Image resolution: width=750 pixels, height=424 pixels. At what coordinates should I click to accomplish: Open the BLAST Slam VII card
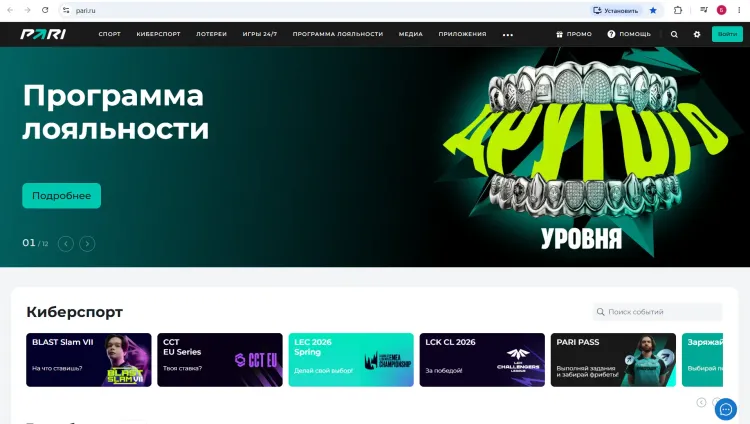coord(88,360)
